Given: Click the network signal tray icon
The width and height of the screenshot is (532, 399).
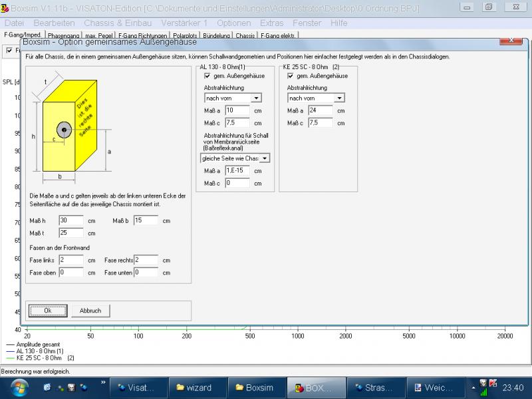Looking at the screenshot, I should 483,390.
